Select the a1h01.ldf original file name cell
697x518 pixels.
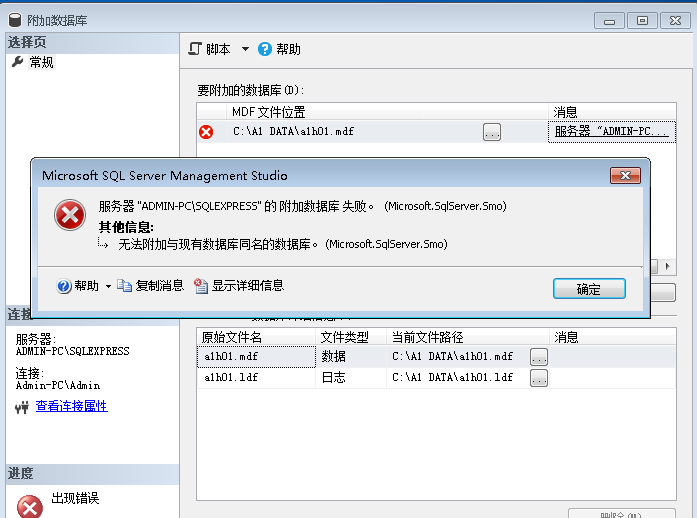tap(256, 378)
